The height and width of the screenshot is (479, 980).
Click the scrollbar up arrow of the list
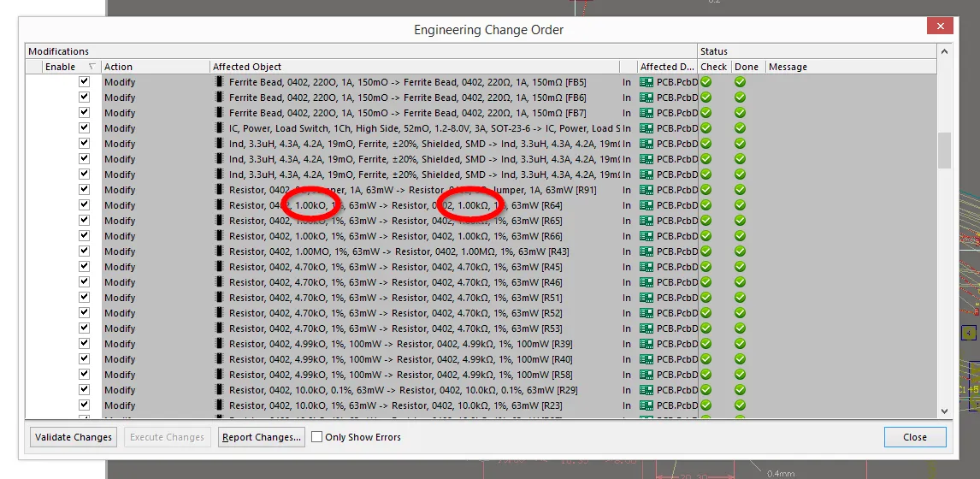(944, 51)
